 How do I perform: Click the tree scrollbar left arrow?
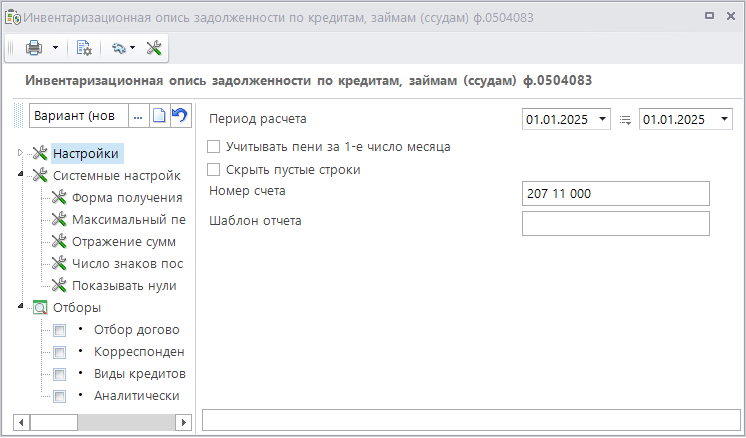(x=21, y=422)
